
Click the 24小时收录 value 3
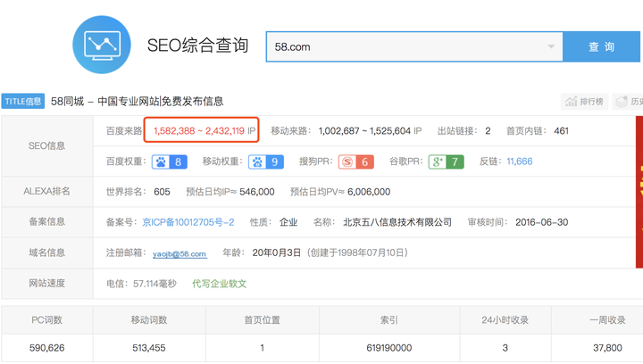[505, 348]
